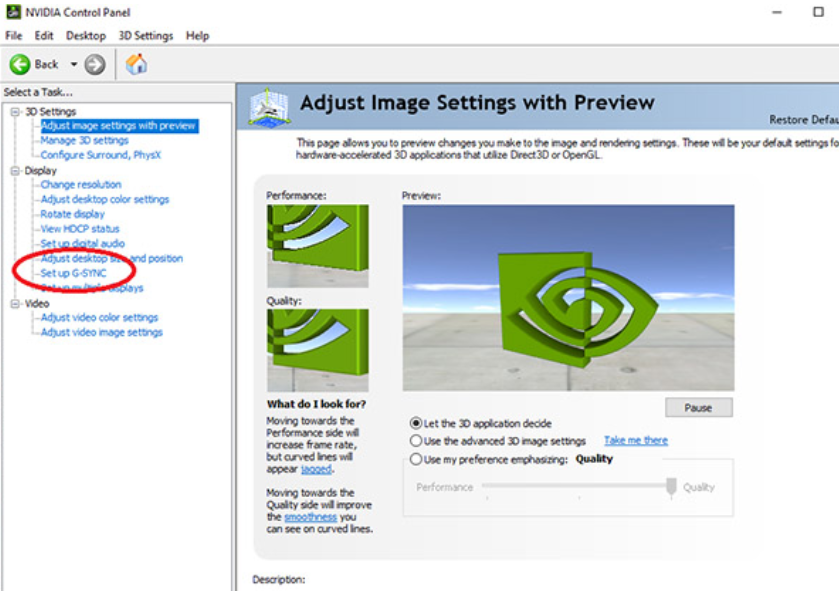Click the Take me there link
The width and height of the screenshot is (839, 591).
coord(636,440)
